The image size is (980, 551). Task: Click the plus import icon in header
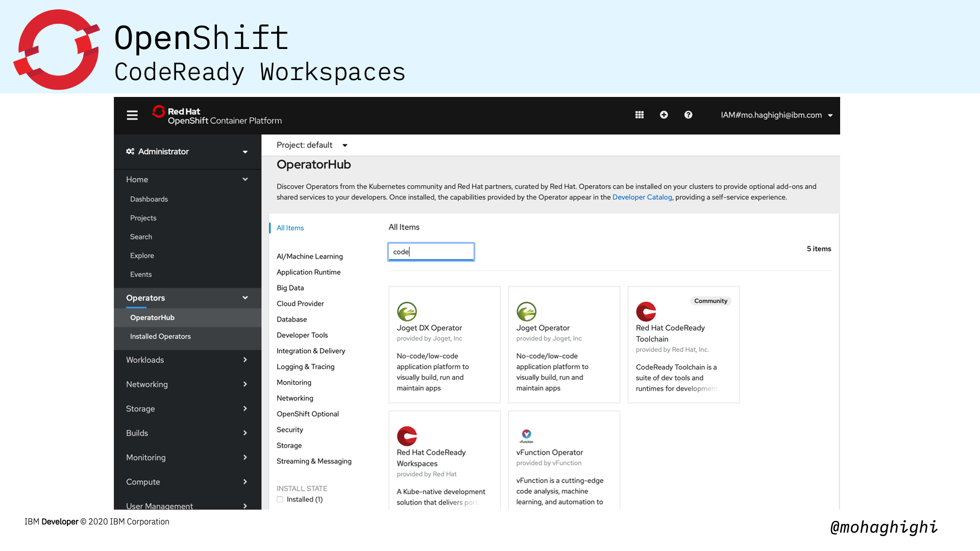click(x=664, y=115)
